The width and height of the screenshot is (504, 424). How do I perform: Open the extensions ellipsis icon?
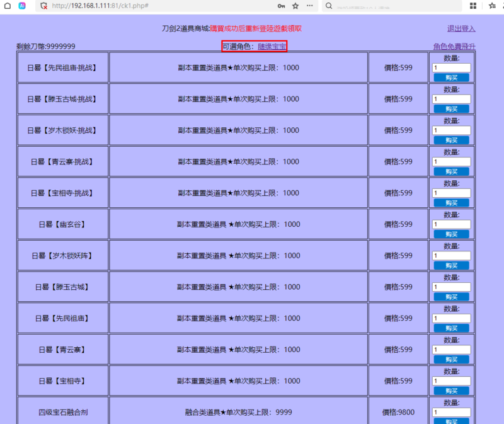point(311,6)
